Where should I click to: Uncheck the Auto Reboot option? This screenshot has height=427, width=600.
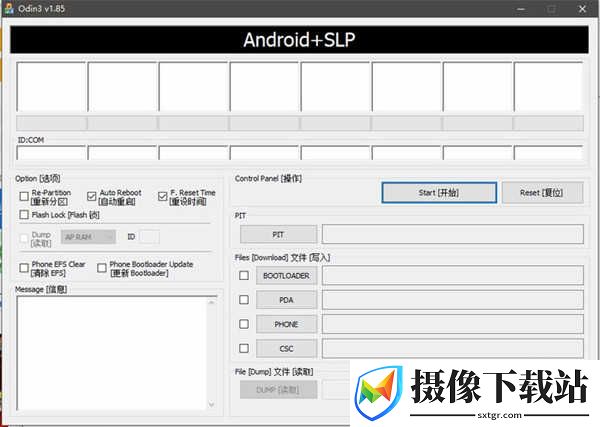[x=91, y=197]
